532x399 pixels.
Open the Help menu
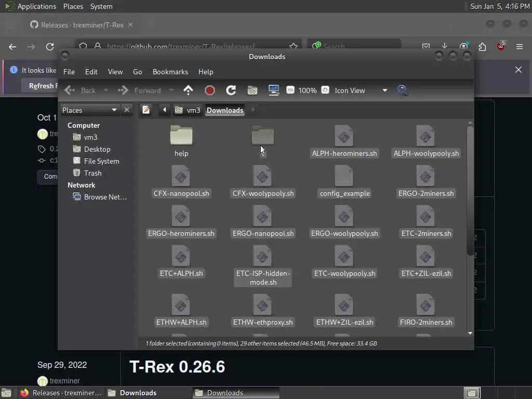(206, 72)
